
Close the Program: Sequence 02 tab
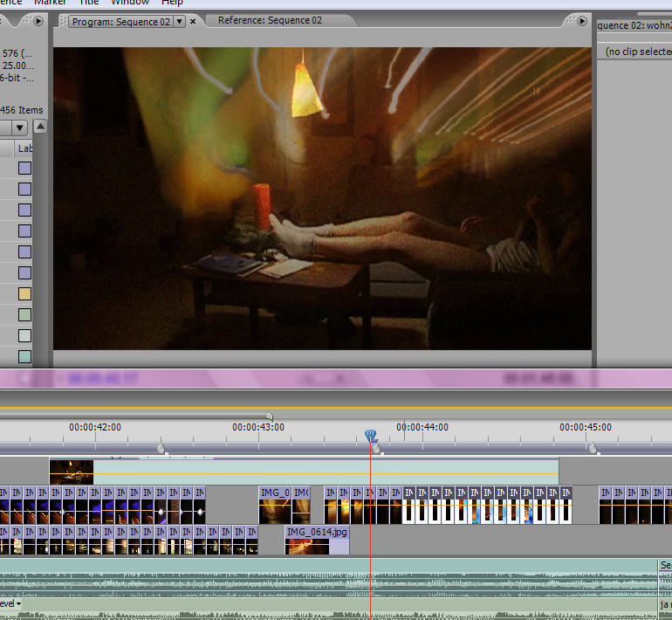193,21
